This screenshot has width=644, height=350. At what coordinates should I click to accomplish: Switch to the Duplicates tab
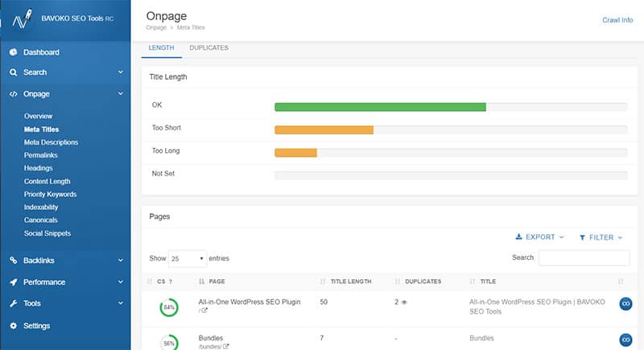pos(208,48)
